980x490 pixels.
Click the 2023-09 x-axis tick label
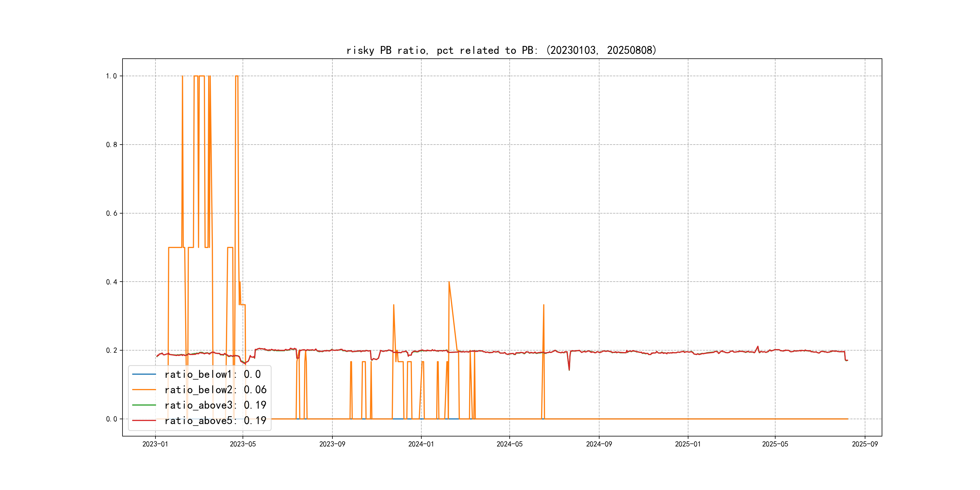tap(332, 444)
